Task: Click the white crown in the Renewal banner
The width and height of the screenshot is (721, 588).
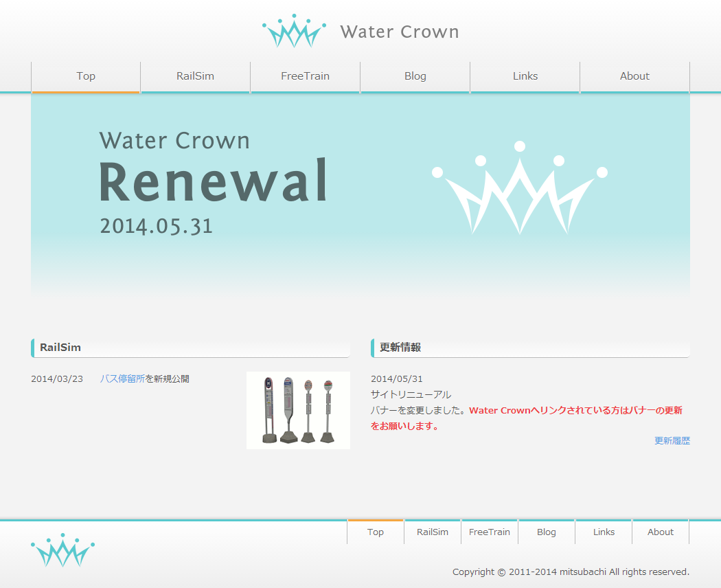Action: tap(520, 188)
